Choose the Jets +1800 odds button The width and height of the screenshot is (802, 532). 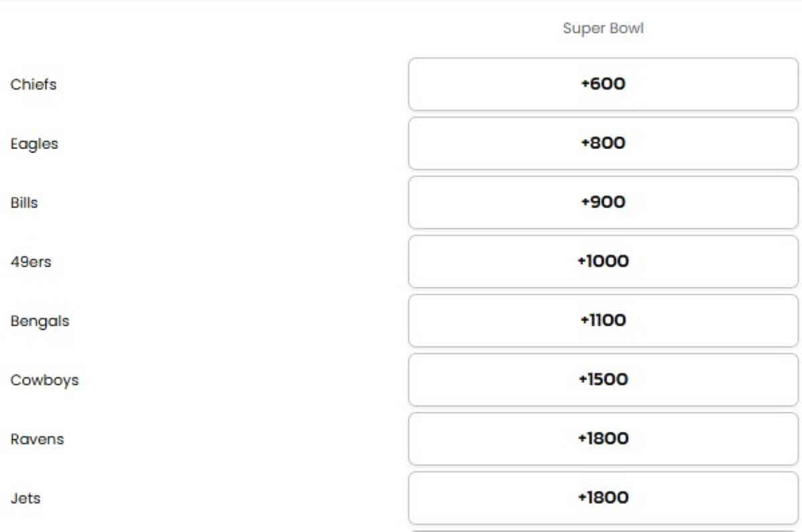pyautogui.click(x=603, y=498)
